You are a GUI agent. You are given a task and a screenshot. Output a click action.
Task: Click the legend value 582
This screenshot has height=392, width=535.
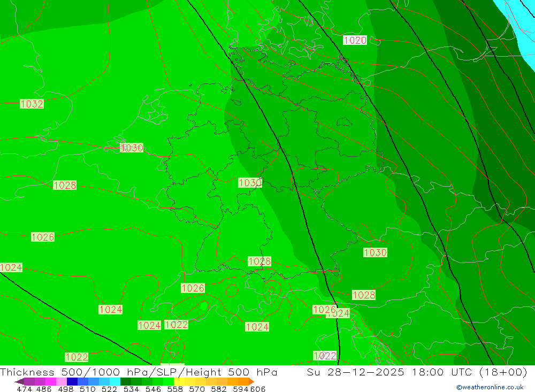[219, 389]
